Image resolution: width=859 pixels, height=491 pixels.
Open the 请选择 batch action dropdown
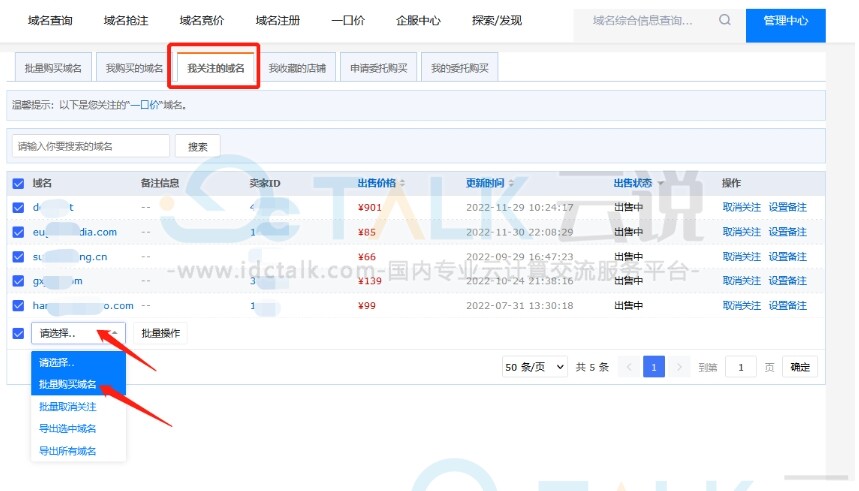pos(78,333)
